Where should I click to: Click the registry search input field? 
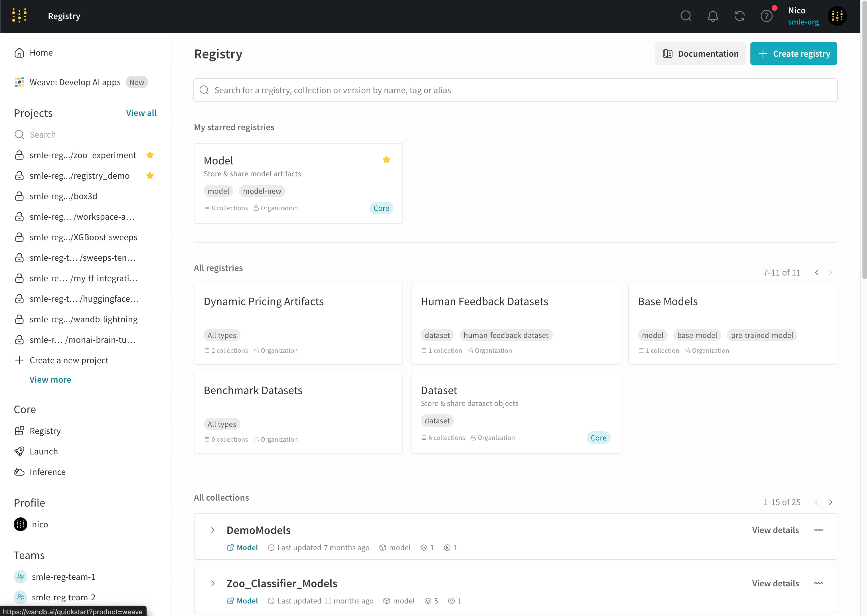(515, 90)
